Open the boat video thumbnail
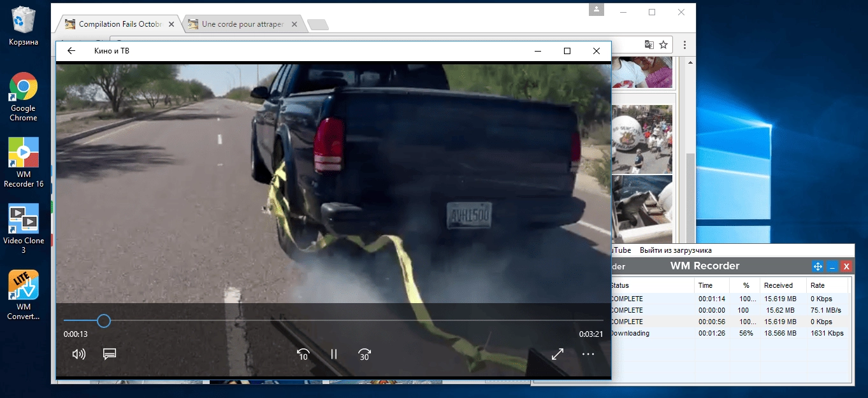The height and width of the screenshot is (398, 868). click(x=642, y=208)
